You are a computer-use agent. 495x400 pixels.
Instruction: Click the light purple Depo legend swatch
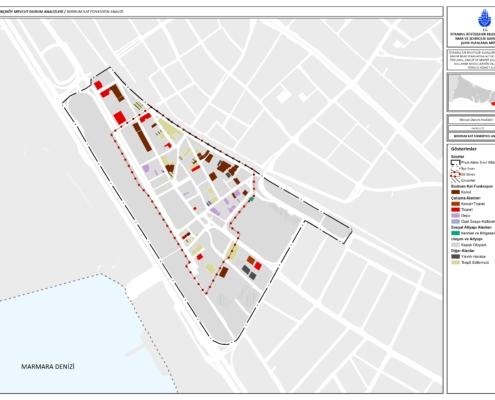[x=455, y=216]
